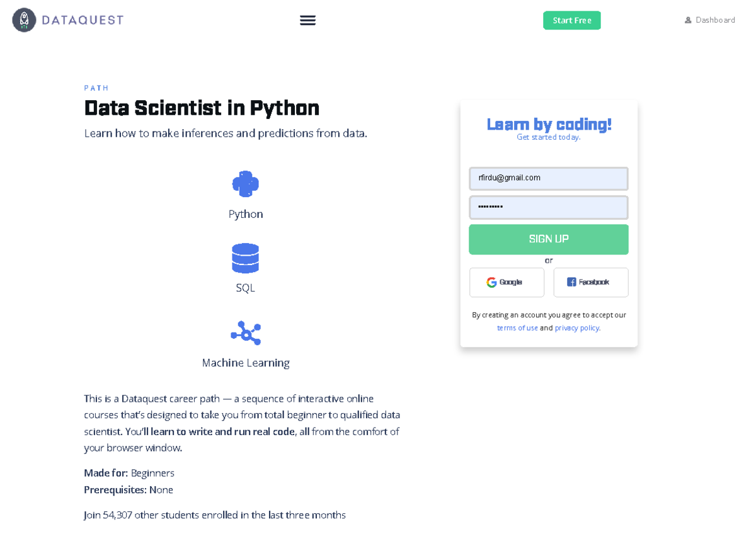Focus the email address input field
Screen dimensions: 756x534
coord(548,178)
